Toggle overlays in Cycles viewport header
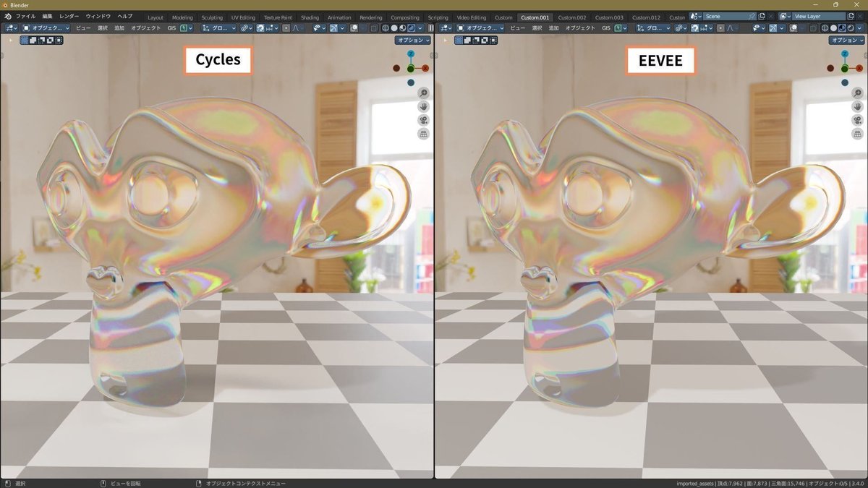 [354, 28]
